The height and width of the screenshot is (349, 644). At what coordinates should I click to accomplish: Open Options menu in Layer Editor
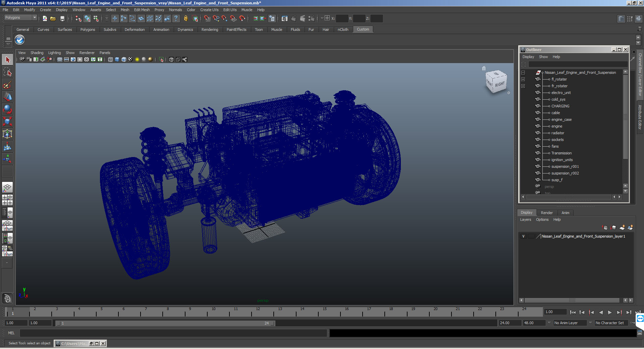pyautogui.click(x=542, y=219)
